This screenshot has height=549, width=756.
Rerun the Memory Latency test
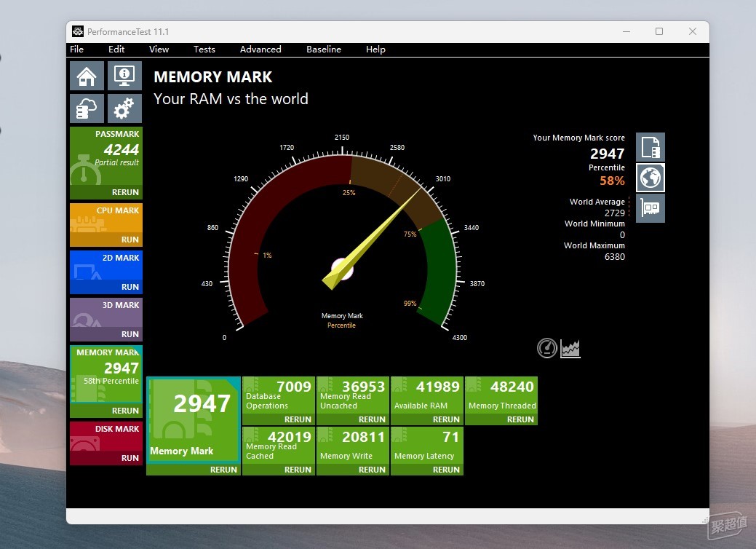pos(427,470)
